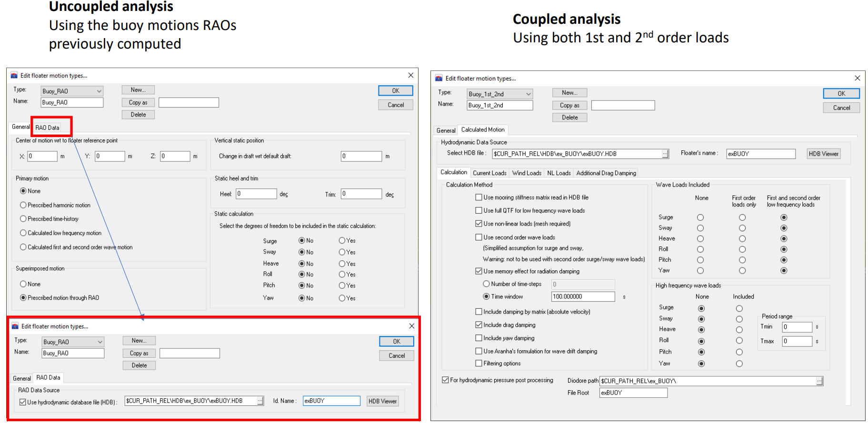The image size is (868, 423).
Task: Select Calculated first and second order wave motion
Action: click(x=23, y=247)
